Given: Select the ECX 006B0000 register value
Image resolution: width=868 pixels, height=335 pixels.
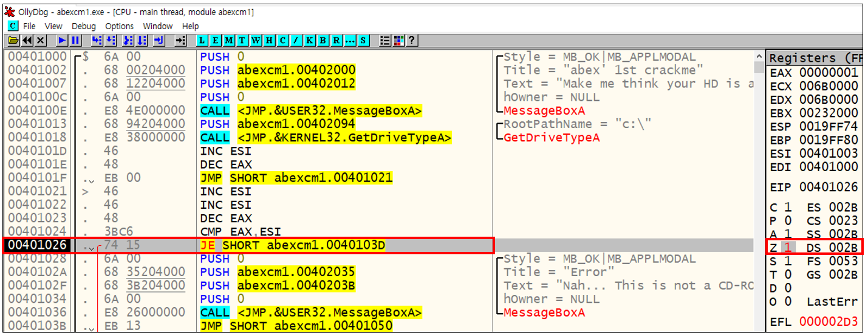Looking at the screenshot, I should [829, 86].
